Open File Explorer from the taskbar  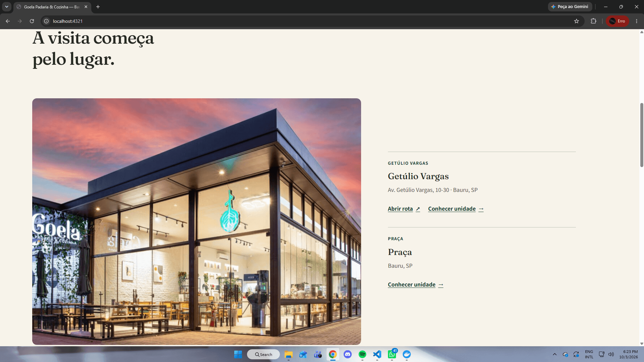(288, 354)
